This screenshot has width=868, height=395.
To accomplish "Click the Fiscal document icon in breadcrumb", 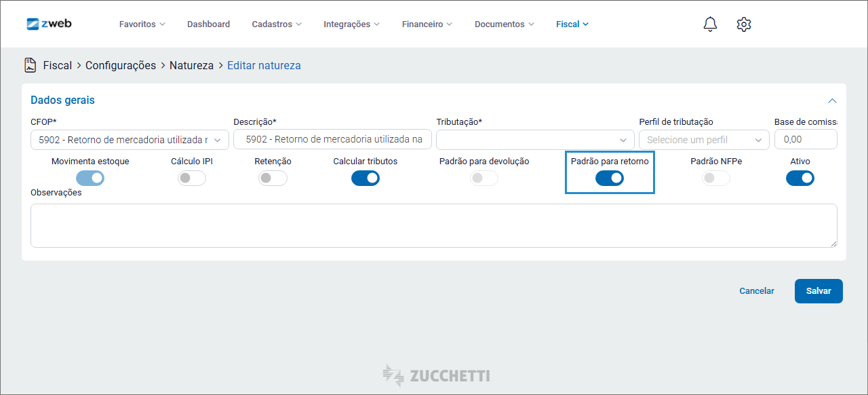I will [x=31, y=65].
